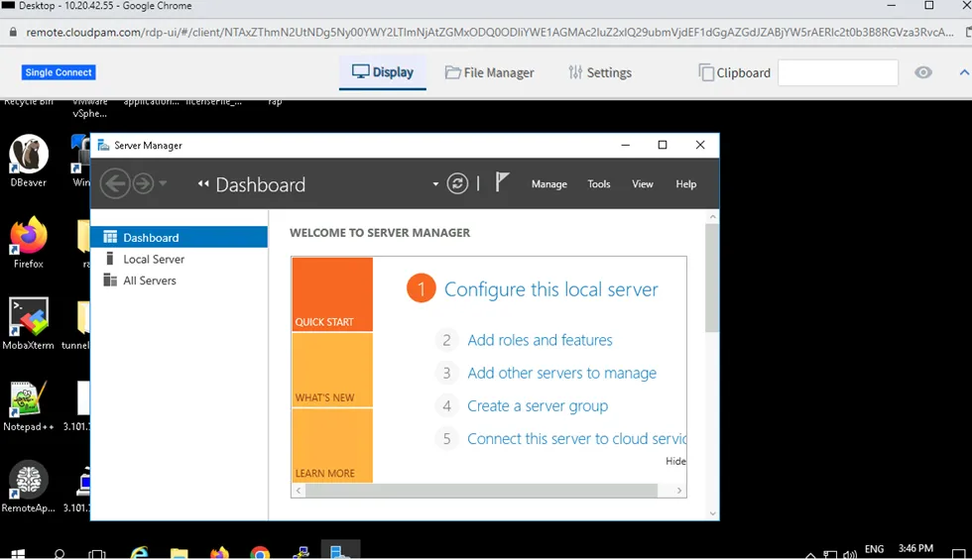Click the DBeaver desktop icon
The width and height of the screenshot is (972, 560).
pos(28,161)
